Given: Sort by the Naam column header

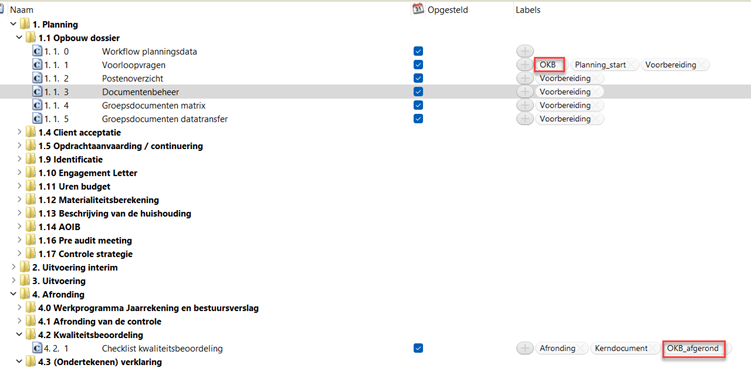Looking at the screenshot, I should 22,10.
